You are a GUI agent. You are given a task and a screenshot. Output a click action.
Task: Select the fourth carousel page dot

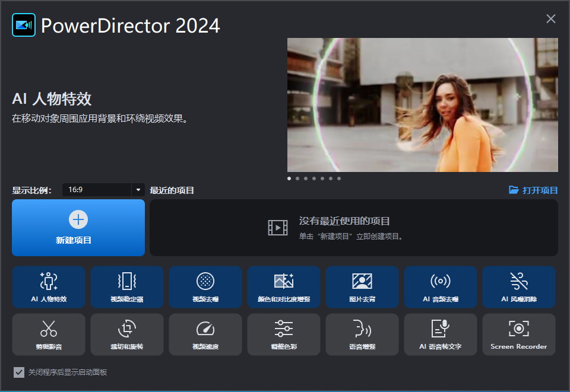pyautogui.click(x=314, y=179)
